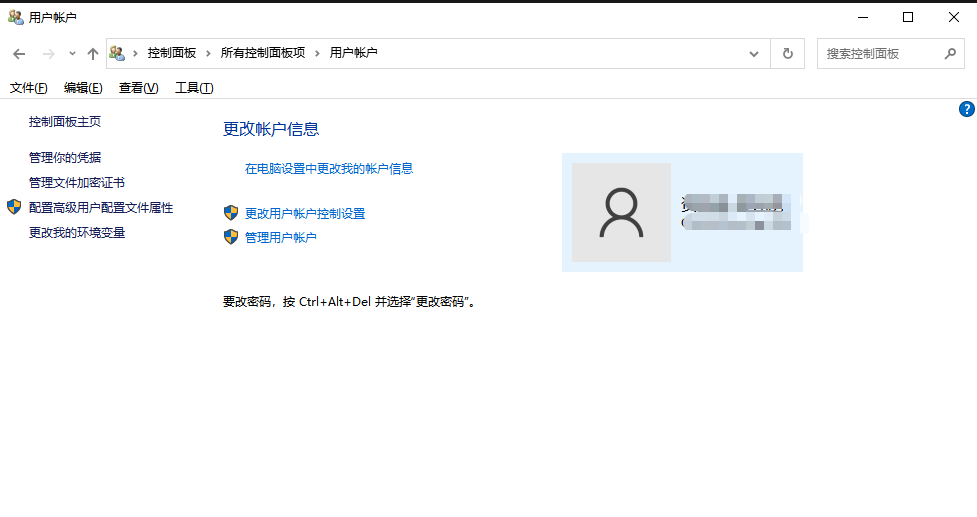Screen dimensions: 977x517
Task: Select 所有控制面板项 breadcrumb
Action: click(263, 53)
